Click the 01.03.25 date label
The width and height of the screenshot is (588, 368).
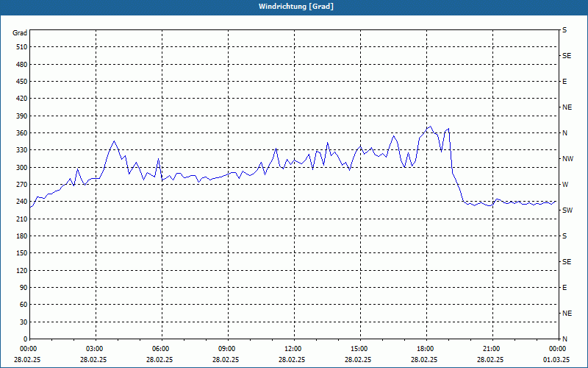tap(556, 360)
